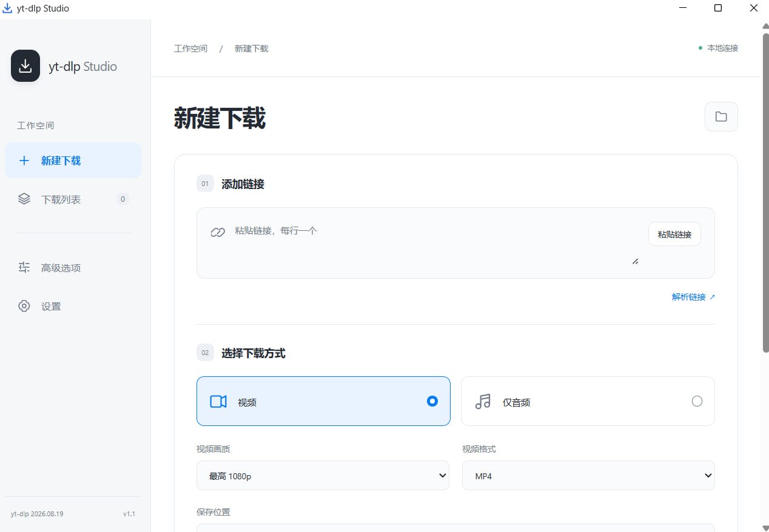This screenshot has width=769, height=532.
Task: Click 新建下载 in the breadcrumb
Action: [x=252, y=48]
